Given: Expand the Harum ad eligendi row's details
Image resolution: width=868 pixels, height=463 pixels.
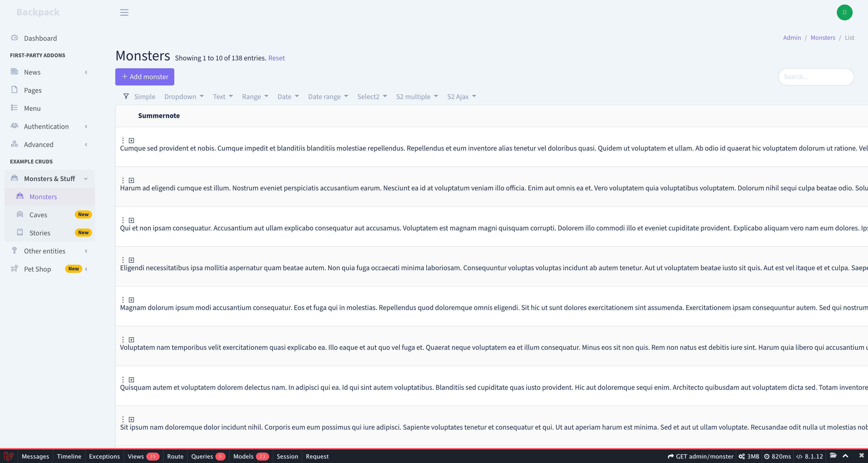Looking at the screenshot, I should coord(131,180).
